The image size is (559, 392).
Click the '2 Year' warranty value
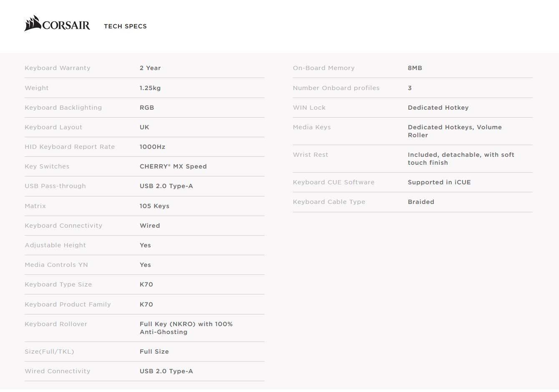pos(150,68)
